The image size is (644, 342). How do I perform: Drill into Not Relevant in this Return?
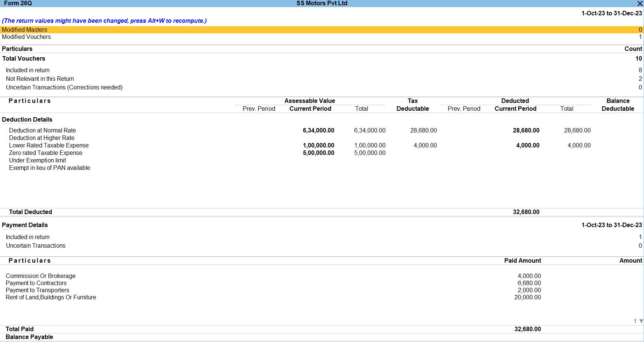[x=40, y=79]
